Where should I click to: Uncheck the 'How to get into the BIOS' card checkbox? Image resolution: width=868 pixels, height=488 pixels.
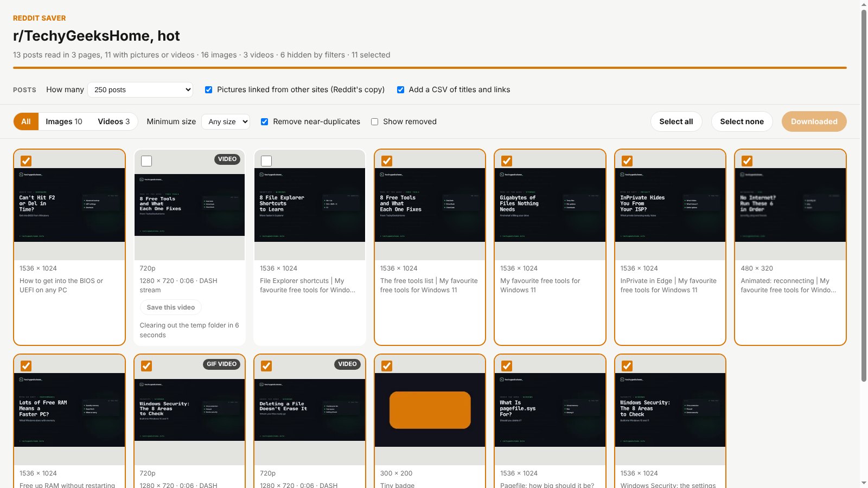coord(26,161)
